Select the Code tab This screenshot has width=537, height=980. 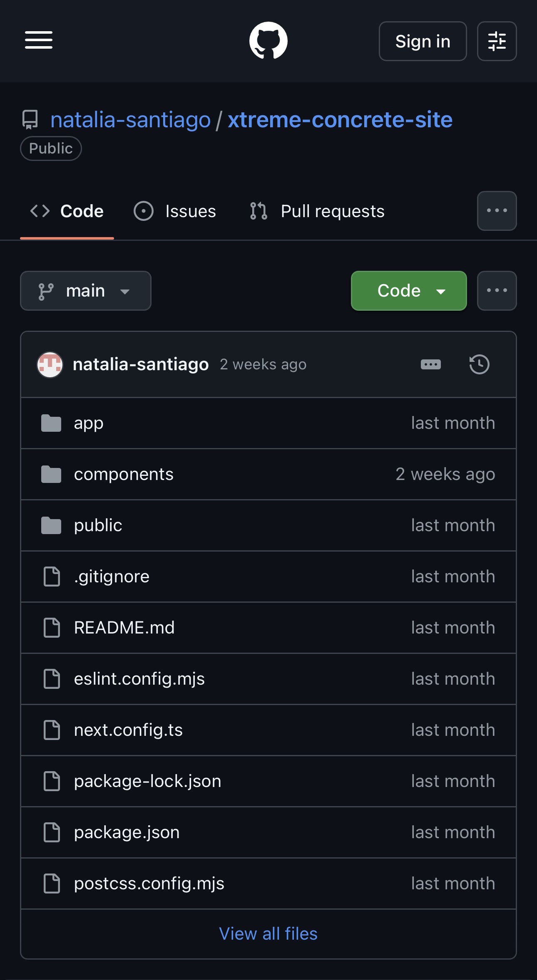point(67,211)
